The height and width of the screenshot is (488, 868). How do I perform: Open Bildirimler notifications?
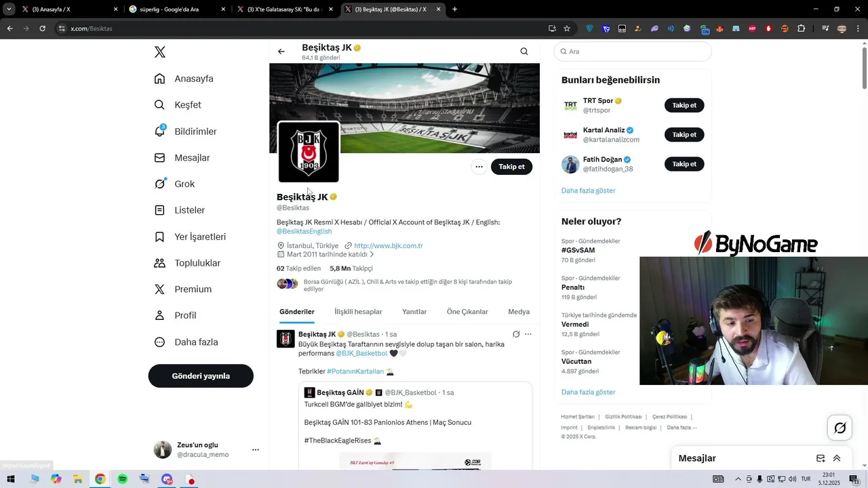pyautogui.click(x=185, y=131)
